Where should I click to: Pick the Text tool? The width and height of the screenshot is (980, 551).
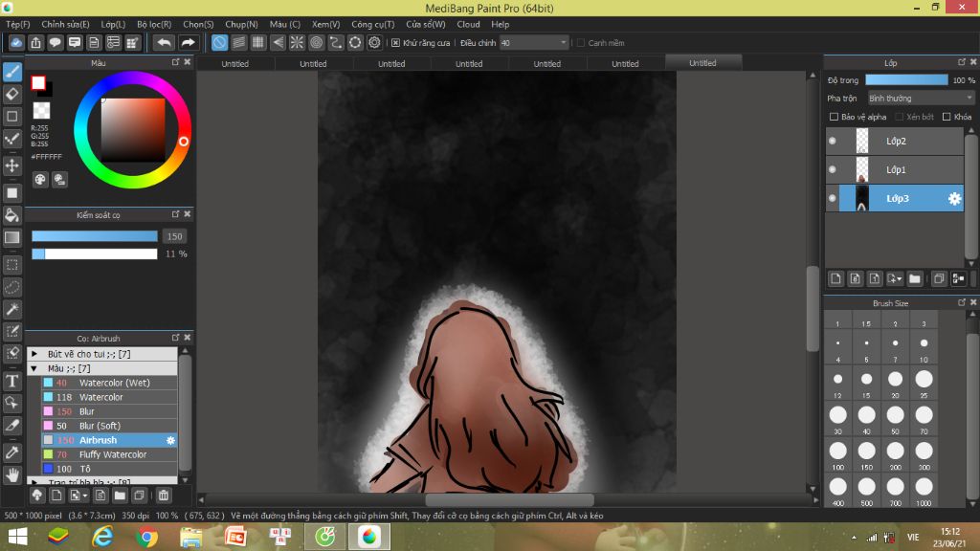click(12, 381)
